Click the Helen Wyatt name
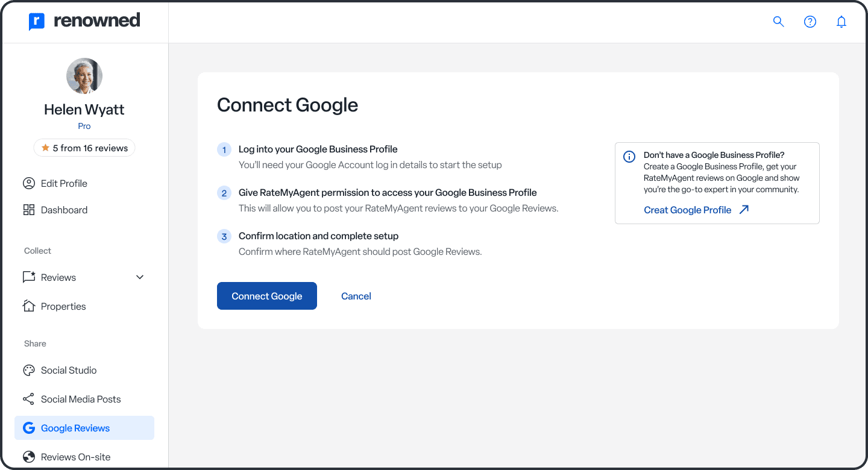This screenshot has height=470, width=868. (84, 110)
